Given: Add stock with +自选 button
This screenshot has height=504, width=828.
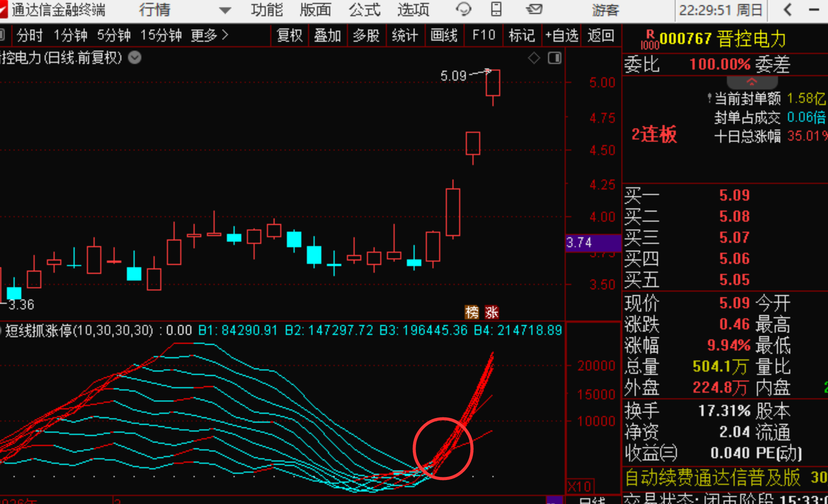Looking at the screenshot, I should point(562,35).
